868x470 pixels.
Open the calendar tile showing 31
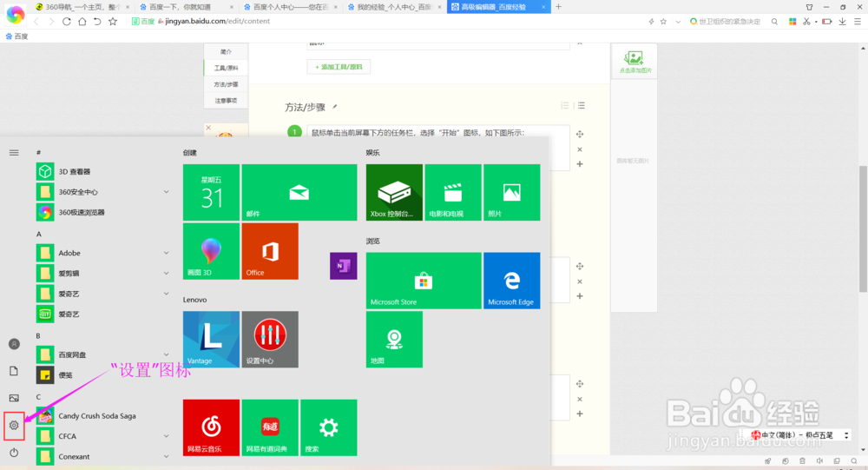(212, 192)
